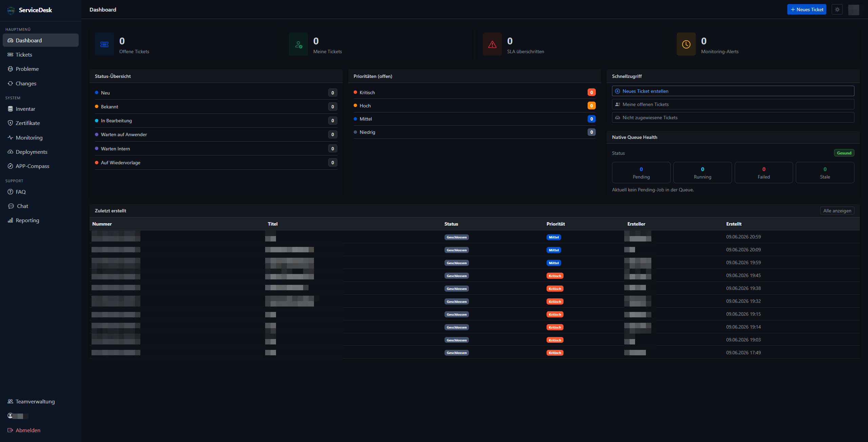
Task: Open the user avatar menu in top right
Action: pos(854,9)
